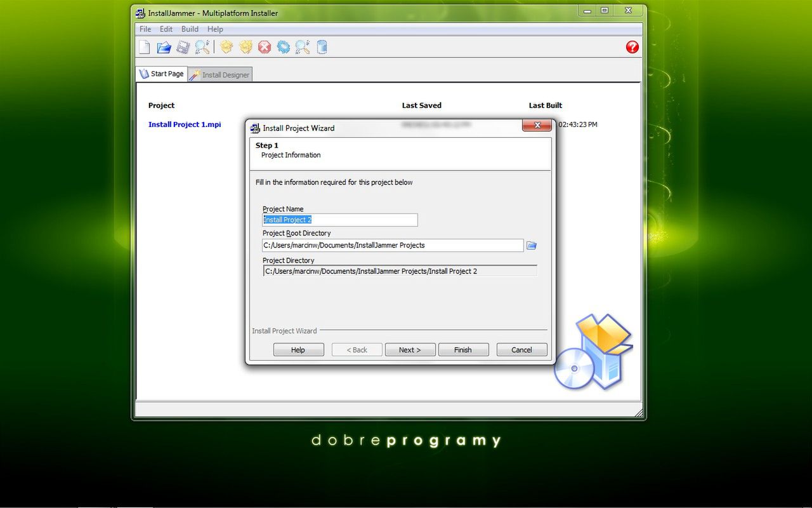Open the Build menu
The width and height of the screenshot is (812, 508).
point(190,29)
